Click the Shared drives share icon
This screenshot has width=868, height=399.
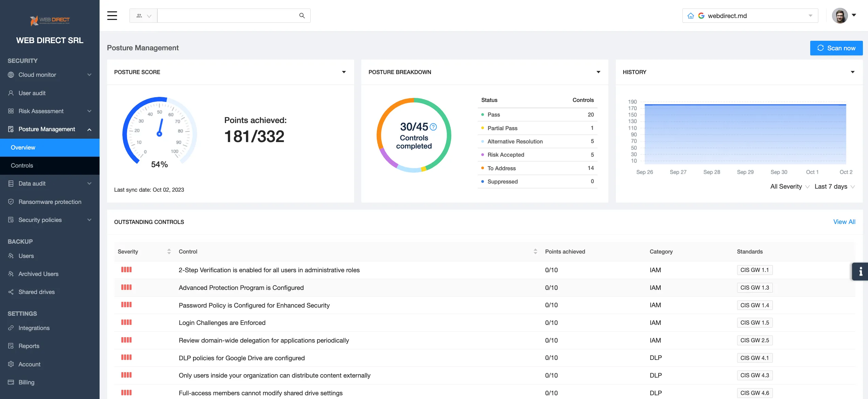pos(11,292)
